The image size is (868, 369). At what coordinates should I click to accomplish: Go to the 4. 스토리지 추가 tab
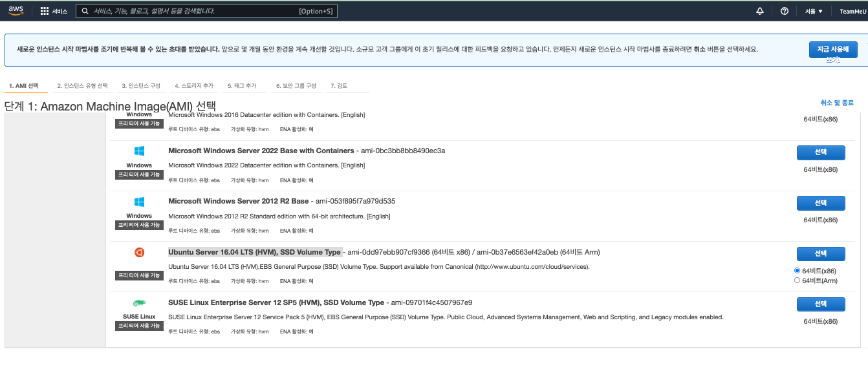[x=194, y=86]
